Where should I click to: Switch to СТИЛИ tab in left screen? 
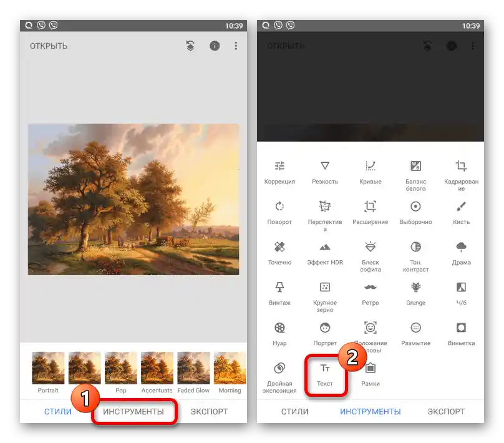[x=58, y=412]
